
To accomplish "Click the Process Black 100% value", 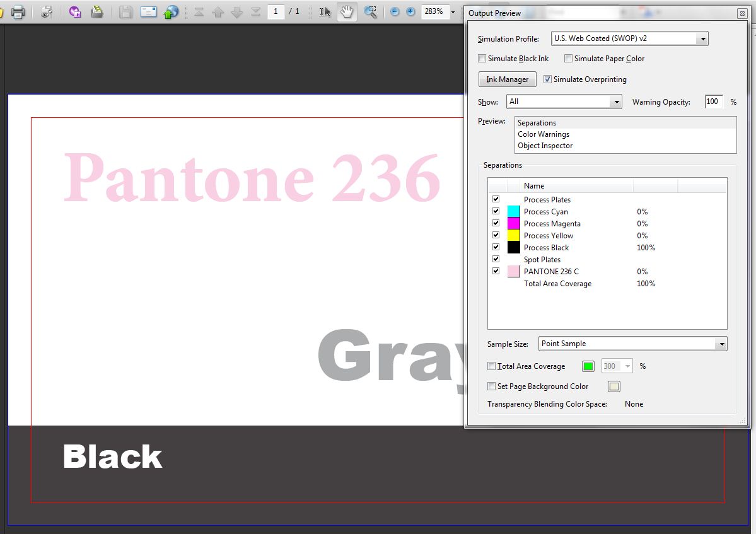I will pos(646,248).
